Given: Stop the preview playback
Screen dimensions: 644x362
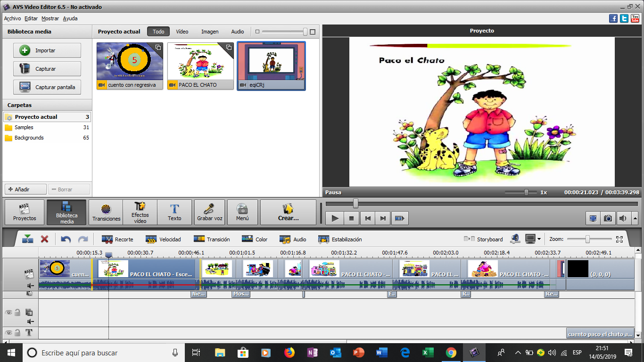Looking at the screenshot, I should click(x=351, y=218).
